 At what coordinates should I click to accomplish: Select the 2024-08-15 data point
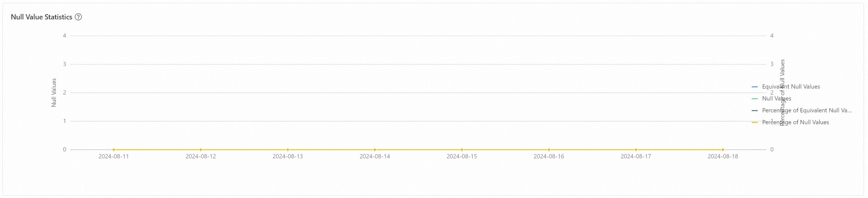point(462,150)
